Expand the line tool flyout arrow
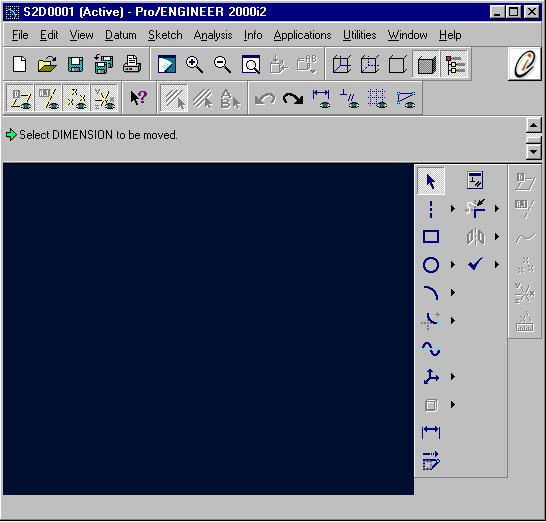The width and height of the screenshot is (546, 522). tap(453, 209)
